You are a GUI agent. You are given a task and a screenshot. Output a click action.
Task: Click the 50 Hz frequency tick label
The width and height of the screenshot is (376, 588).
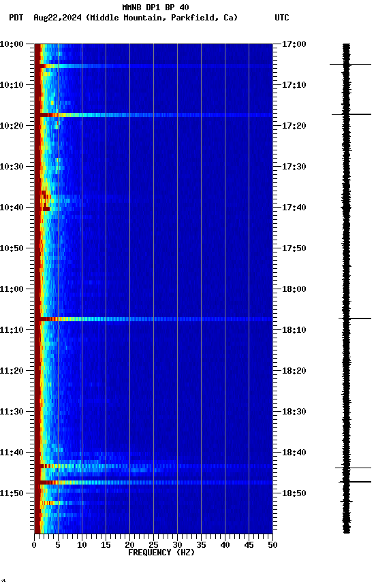pyautogui.click(x=273, y=545)
